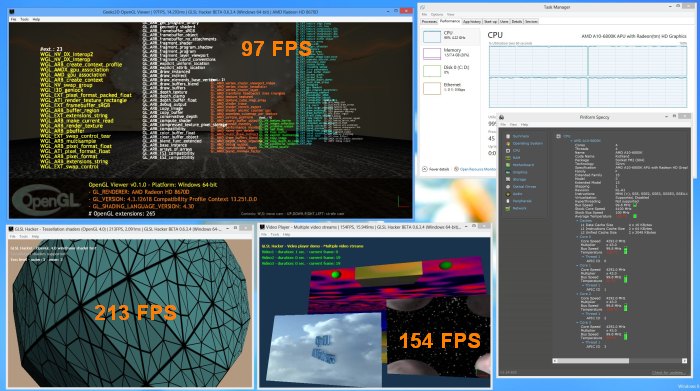The width and height of the screenshot is (700, 391).
Task: Click the green Average Temperature indicator in Speccy
Action: pos(635,216)
